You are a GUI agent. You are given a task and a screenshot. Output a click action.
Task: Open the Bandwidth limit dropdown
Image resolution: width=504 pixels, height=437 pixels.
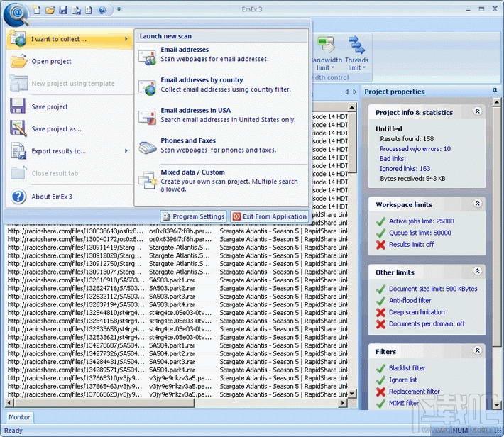[325, 54]
